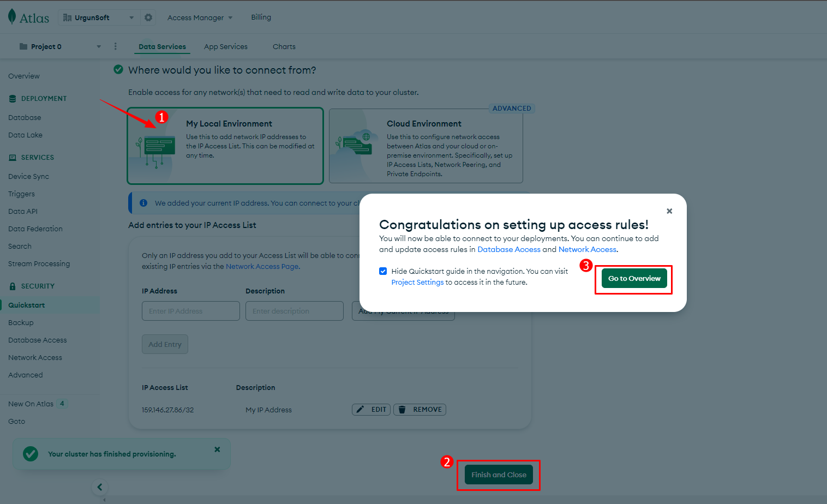Screen dimensions: 827x504
Task: Focus the Enter description field
Action: pos(295,311)
